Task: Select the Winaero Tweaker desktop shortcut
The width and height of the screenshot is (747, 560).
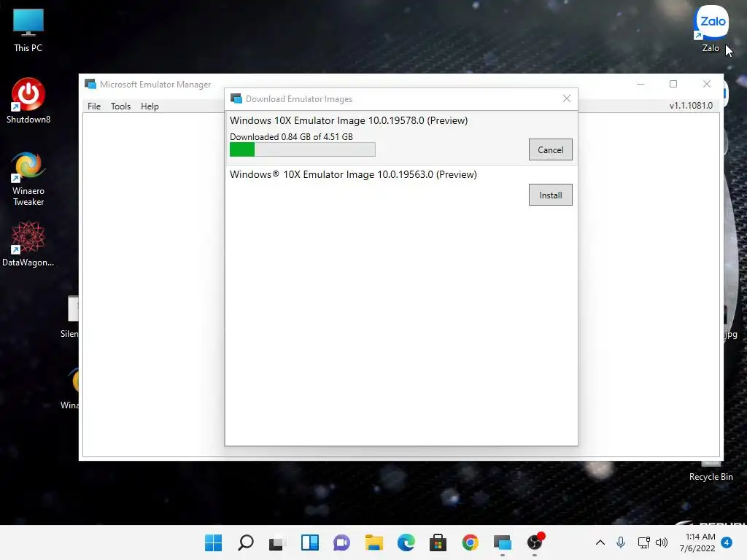Action: point(28,179)
